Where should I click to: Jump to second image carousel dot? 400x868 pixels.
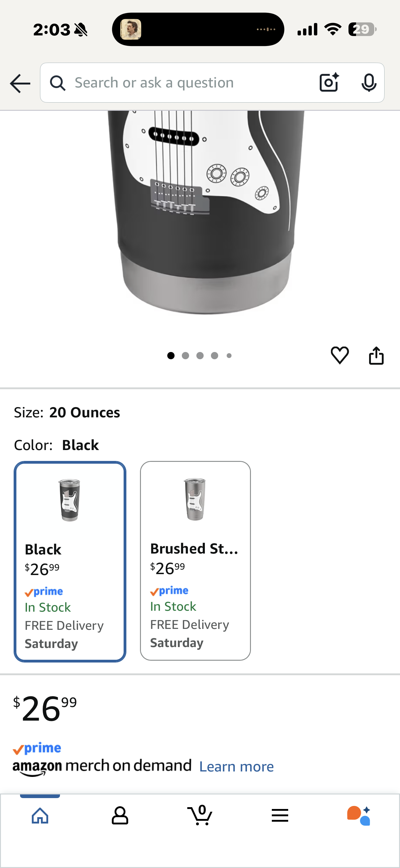click(x=185, y=356)
